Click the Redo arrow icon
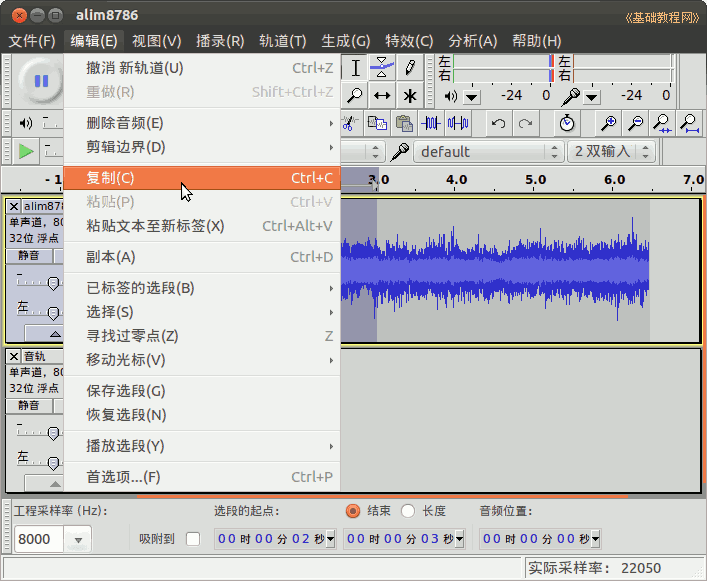The image size is (707, 581). point(526,123)
